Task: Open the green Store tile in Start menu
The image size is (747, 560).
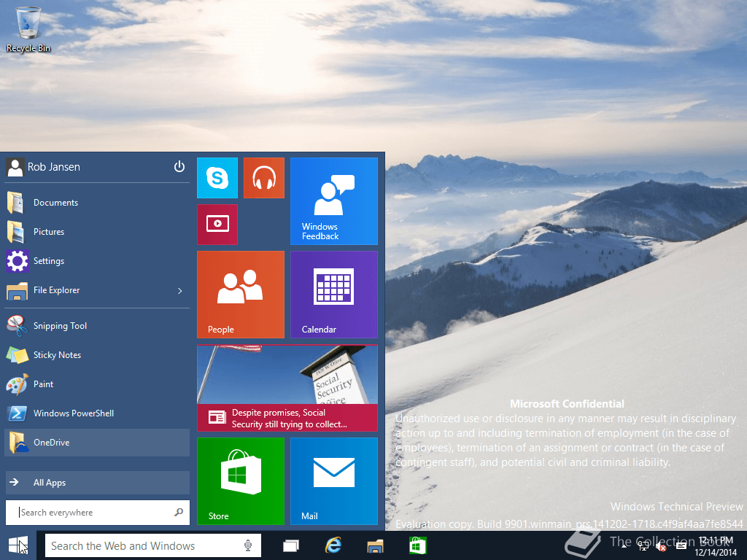Action: 241,481
